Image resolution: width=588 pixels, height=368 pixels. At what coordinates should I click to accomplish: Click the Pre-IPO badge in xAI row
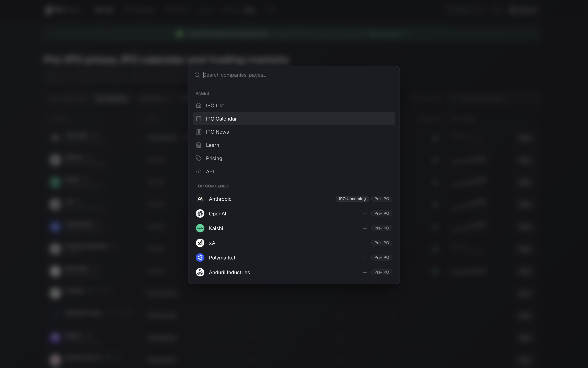pyautogui.click(x=382, y=243)
